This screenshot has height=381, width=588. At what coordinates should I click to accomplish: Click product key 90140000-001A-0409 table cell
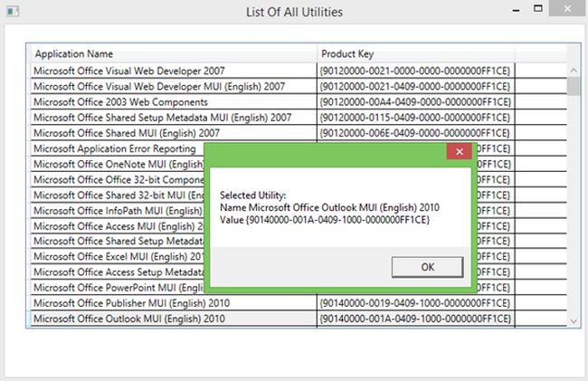tap(416, 319)
